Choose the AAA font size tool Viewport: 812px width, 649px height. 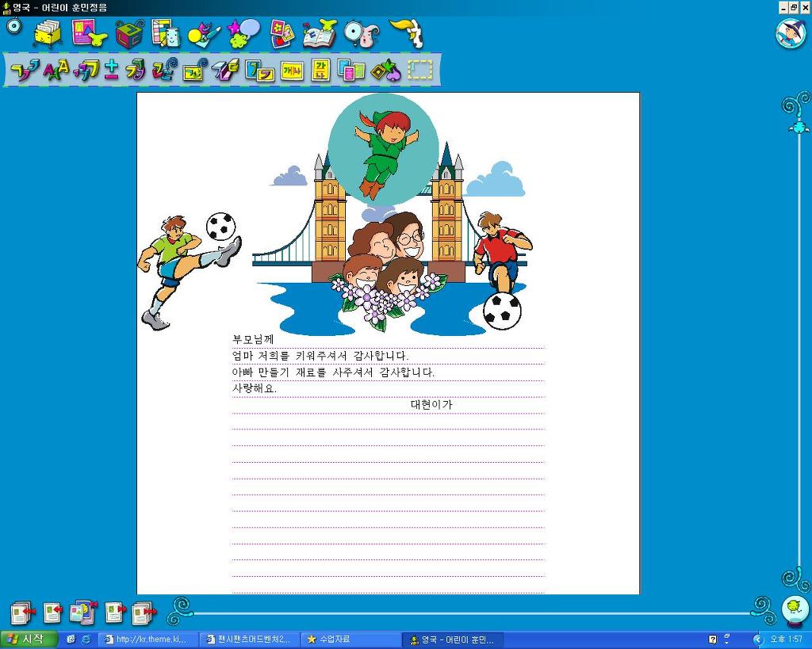pyautogui.click(x=56, y=70)
